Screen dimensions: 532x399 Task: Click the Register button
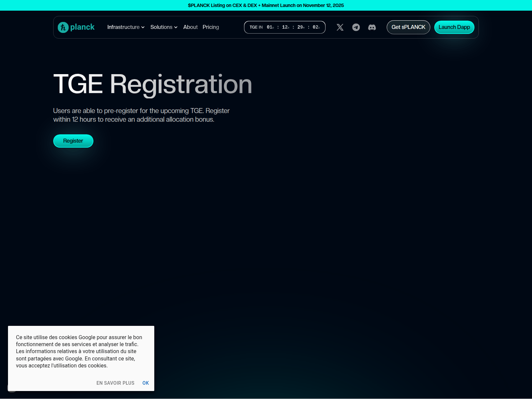(x=73, y=141)
